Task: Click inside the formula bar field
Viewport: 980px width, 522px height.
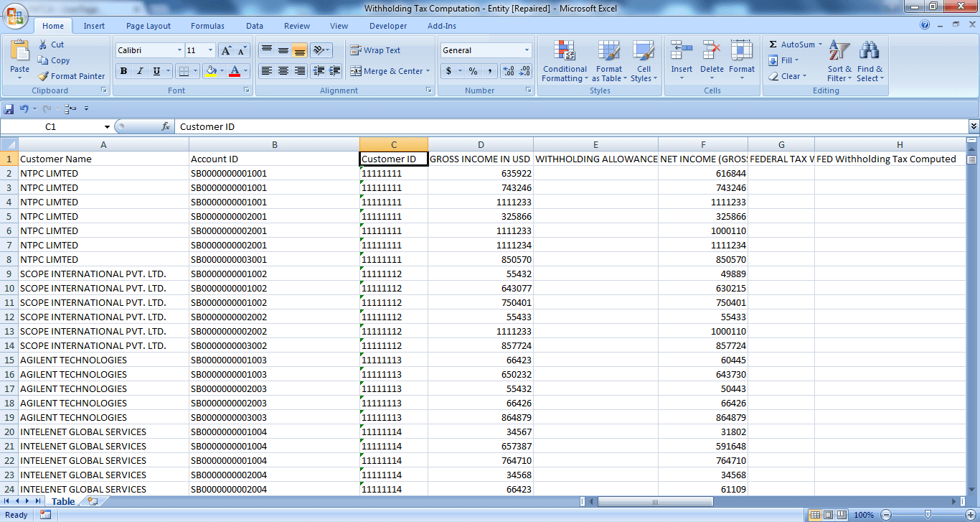Action: click(567, 127)
